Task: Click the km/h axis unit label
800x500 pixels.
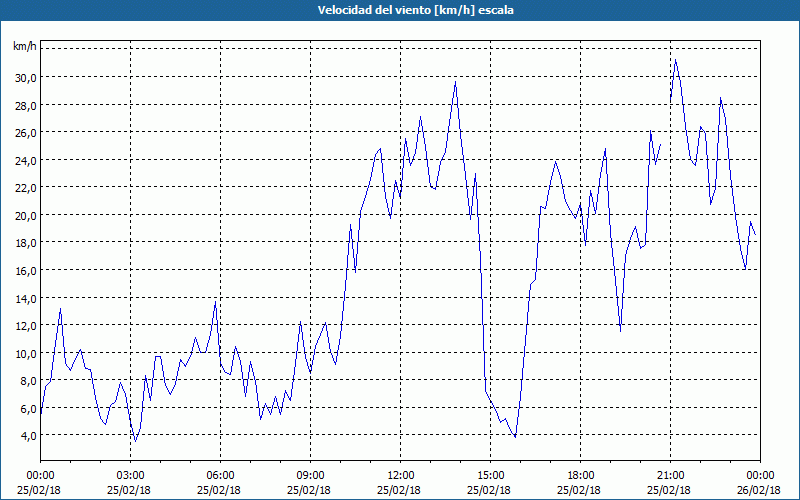Action: coord(25,47)
